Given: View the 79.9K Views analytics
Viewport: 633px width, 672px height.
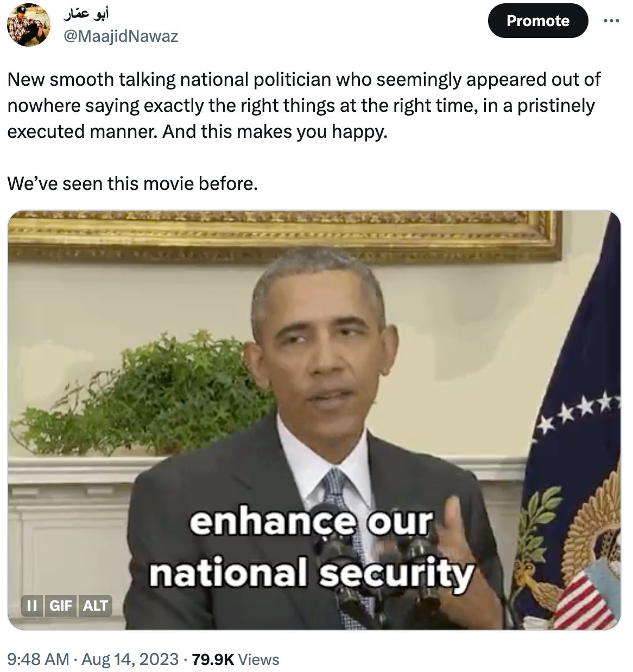Looking at the screenshot, I should (236, 659).
